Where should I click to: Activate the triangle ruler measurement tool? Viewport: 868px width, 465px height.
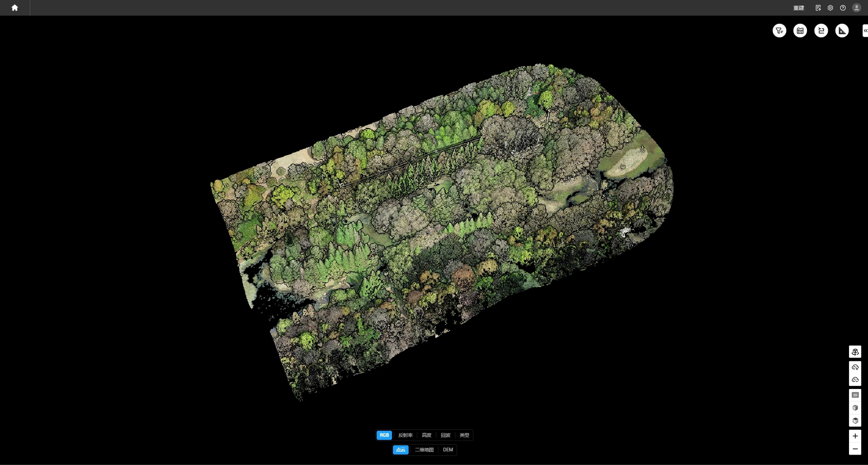click(x=842, y=31)
